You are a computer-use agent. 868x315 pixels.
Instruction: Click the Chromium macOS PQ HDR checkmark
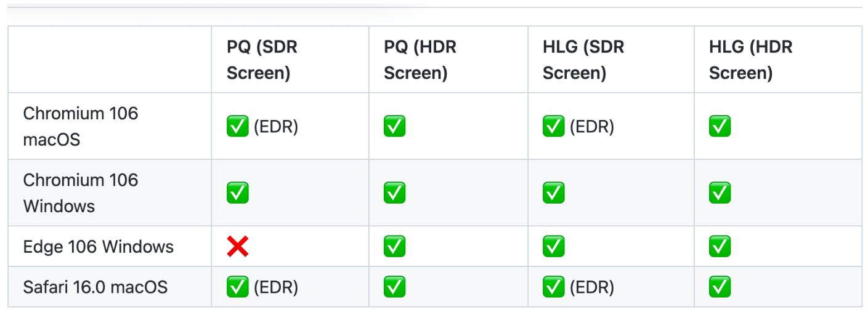point(395,127)
